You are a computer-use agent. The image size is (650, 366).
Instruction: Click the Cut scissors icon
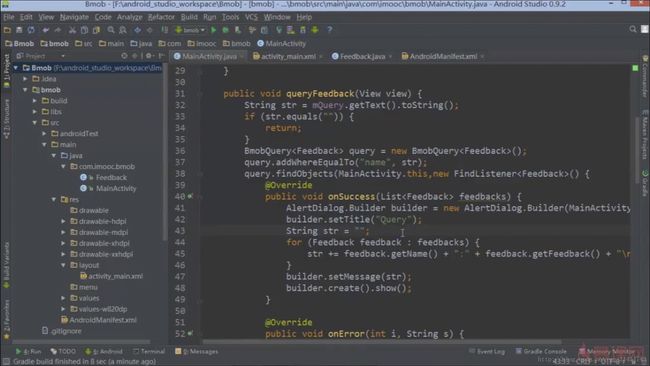72,30
